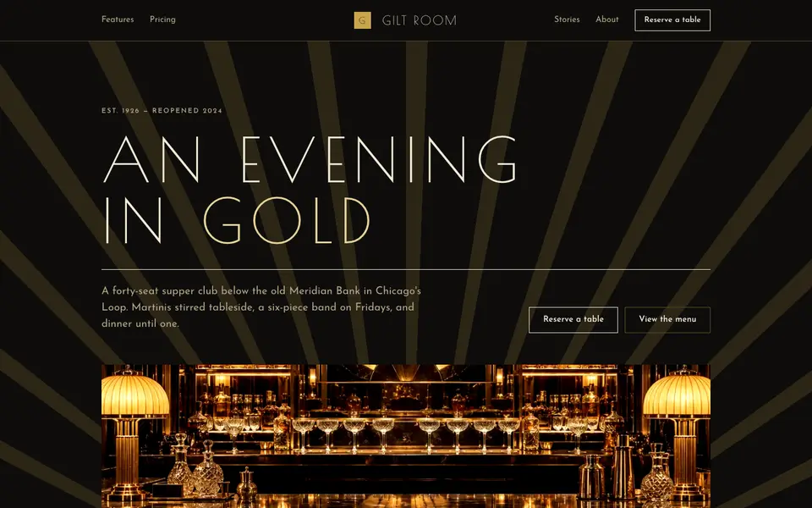812x508 pixels.
Task: Click the View the menu button
Action: click(667, 319)
